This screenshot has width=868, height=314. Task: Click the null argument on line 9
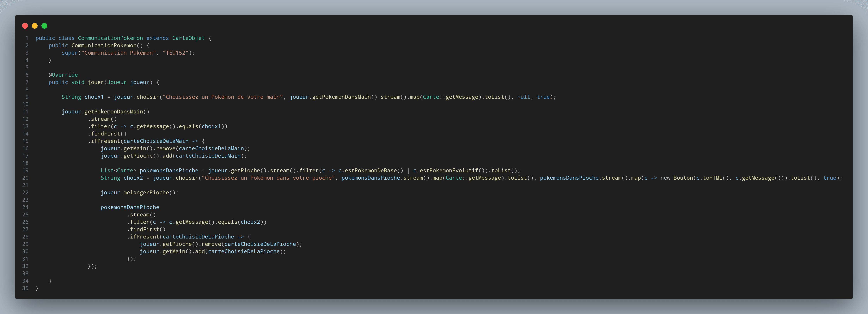524,97
